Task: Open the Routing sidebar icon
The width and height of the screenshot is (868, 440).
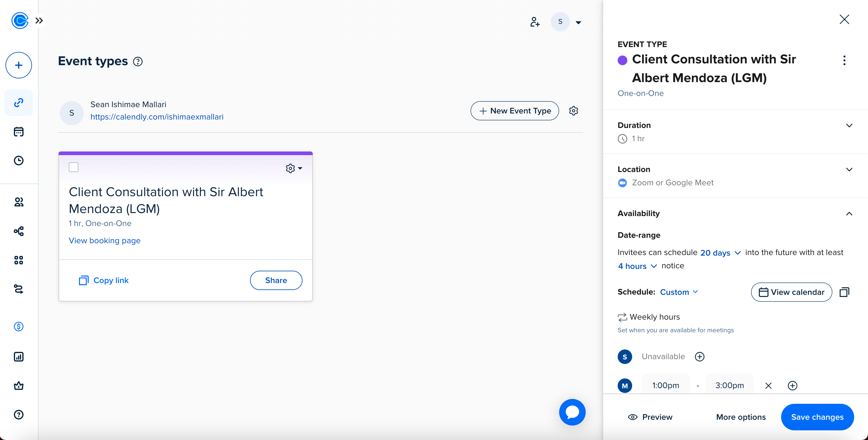Action: (18, 289)
